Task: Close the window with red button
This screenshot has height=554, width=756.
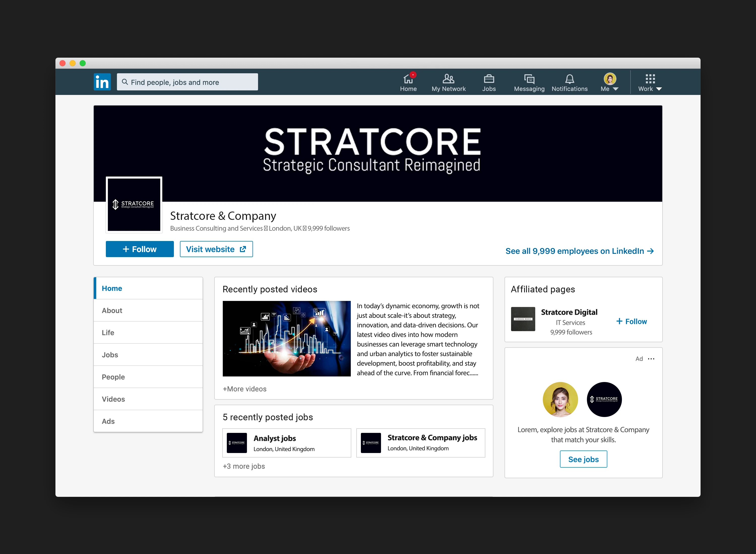Action: 62,63
